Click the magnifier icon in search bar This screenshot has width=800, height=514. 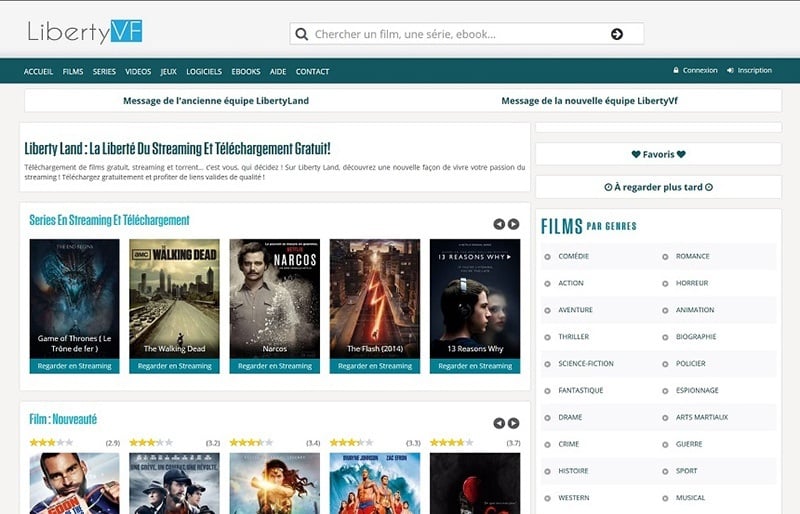(x=302, y=34)
